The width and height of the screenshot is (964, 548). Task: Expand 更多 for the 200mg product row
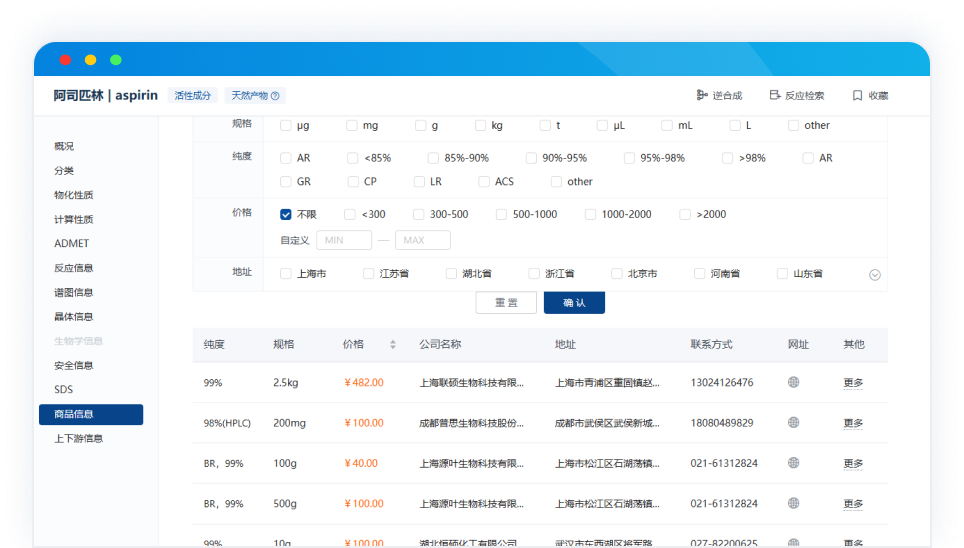853,423
